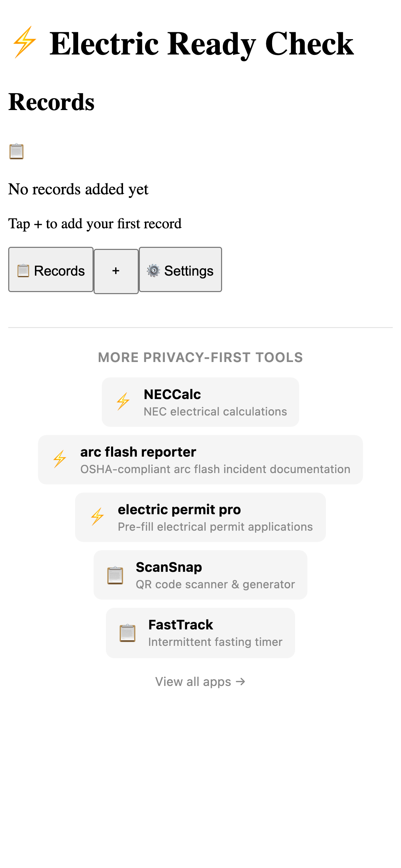Click the clipboard icon beside FastTrack
This screenshot has height=868, width=401.
tap(127, 632)
